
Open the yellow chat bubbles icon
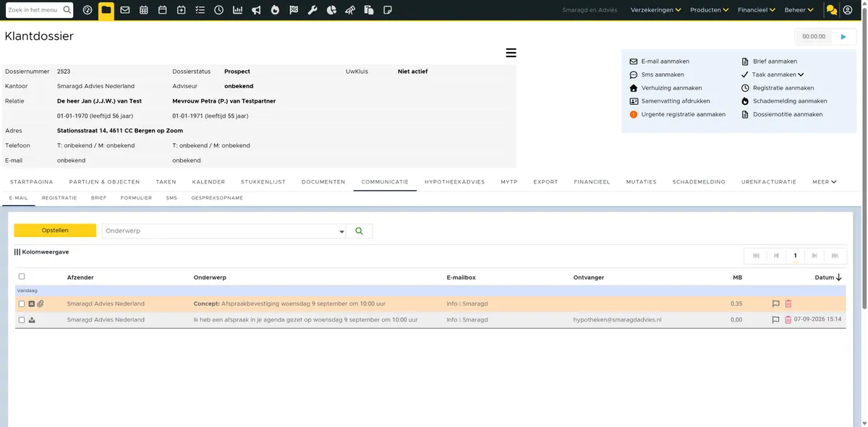click(832, 10)
